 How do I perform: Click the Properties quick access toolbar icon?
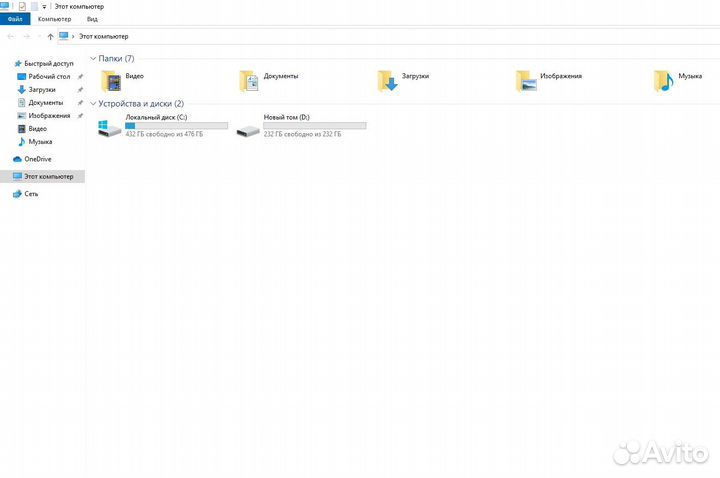tap(22, 6)
